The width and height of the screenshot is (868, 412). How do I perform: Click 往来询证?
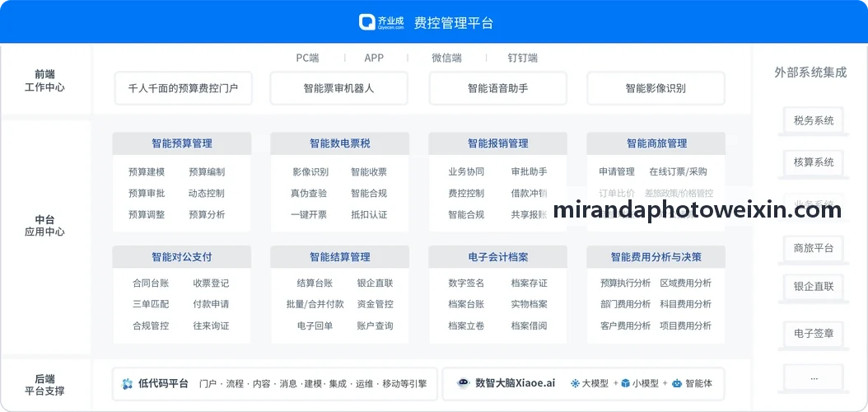[211, 325]
